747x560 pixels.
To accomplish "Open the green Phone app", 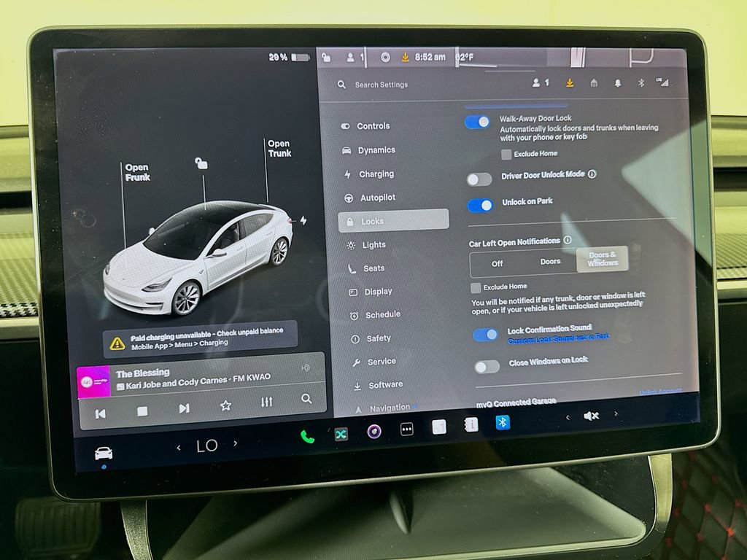I will (x=307, y=437).
